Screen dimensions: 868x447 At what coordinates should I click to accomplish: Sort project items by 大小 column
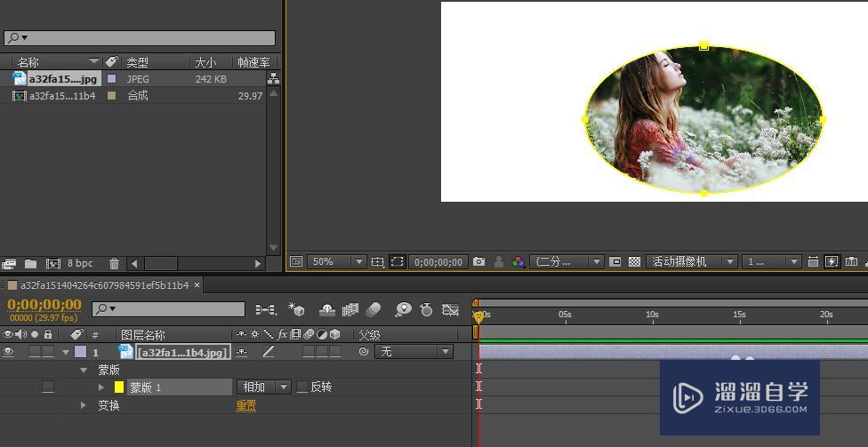(x=205, y=62)
